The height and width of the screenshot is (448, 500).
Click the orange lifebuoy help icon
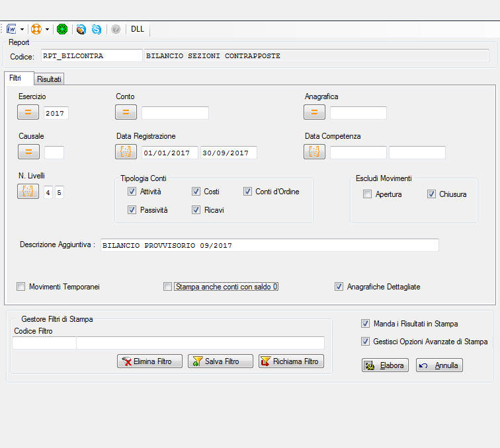36,29
